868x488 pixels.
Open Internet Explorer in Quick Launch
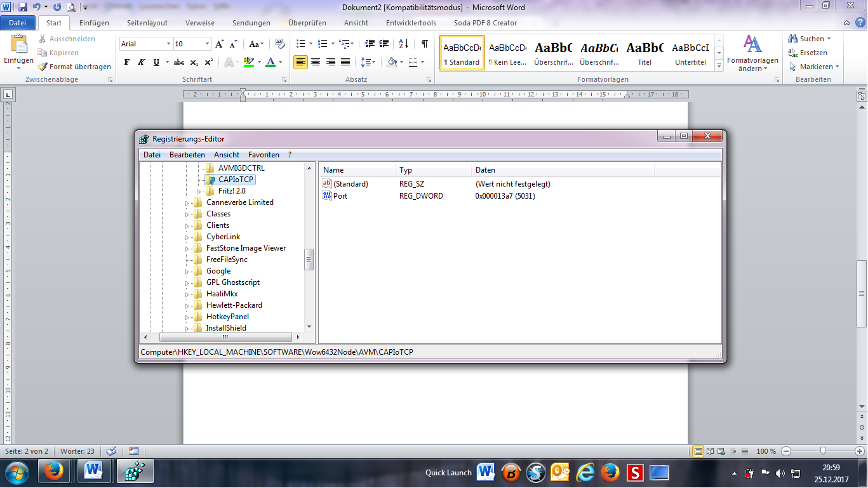tap(585, 472)
